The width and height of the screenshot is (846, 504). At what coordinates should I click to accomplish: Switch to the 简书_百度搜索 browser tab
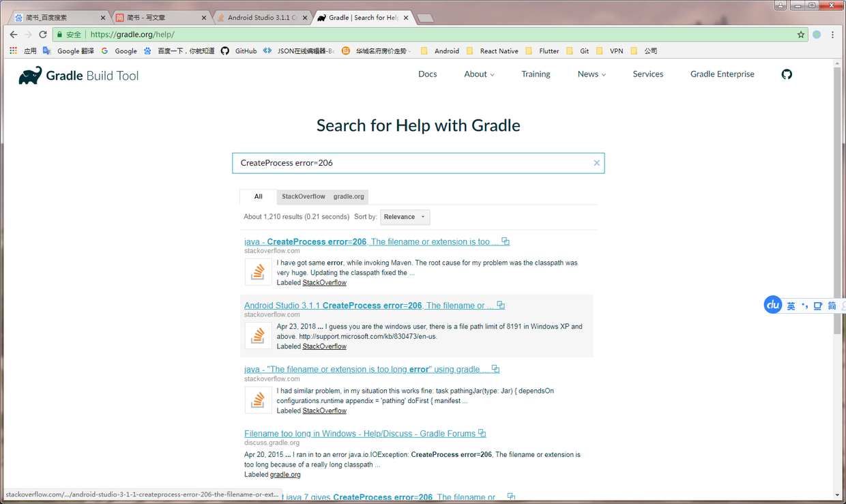pos(60,18)
